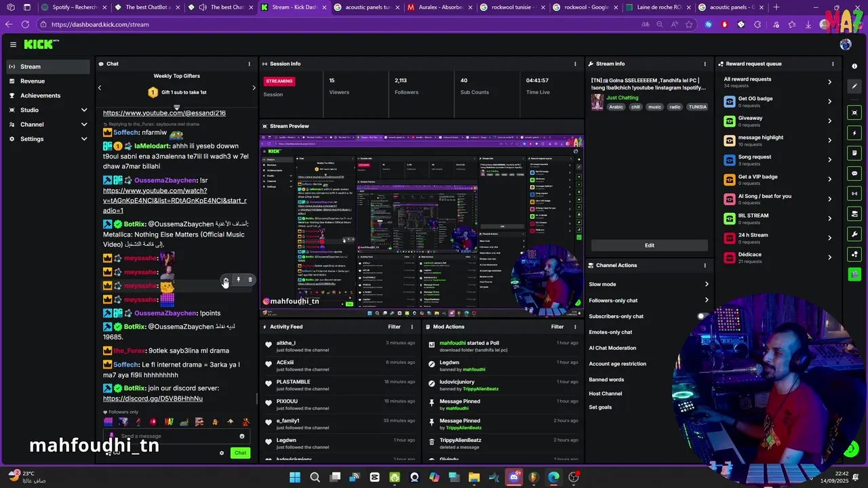Open Set goals channel action

600,407
